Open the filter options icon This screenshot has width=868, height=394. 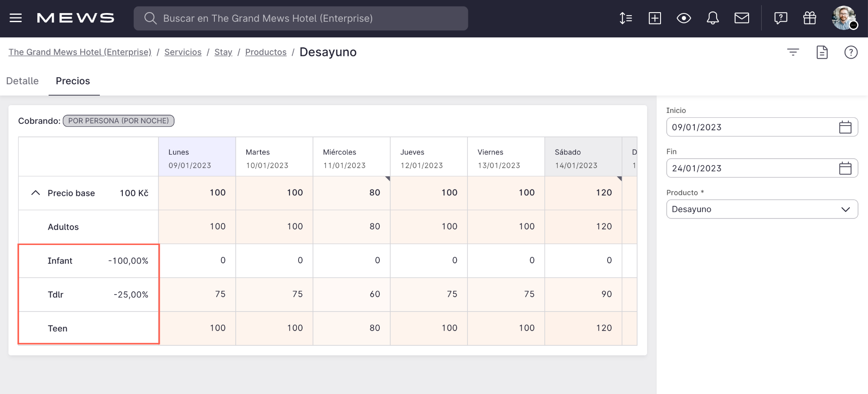coord(793,53)
